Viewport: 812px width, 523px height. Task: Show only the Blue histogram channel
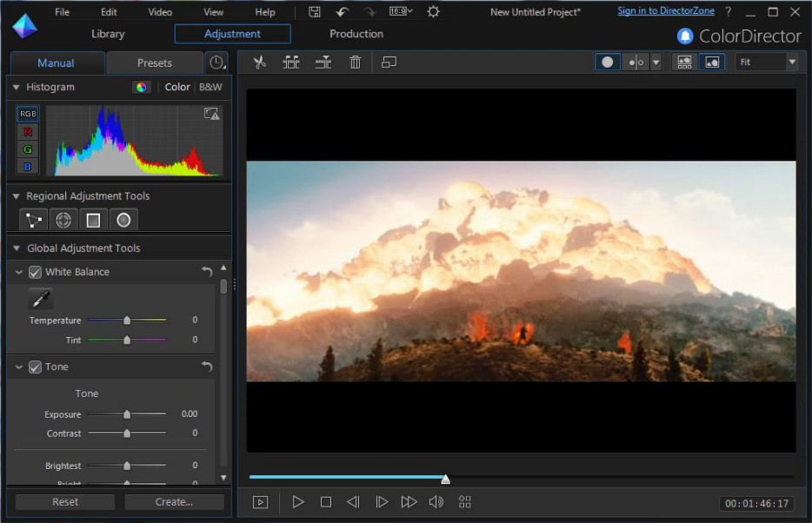[28, 167]
